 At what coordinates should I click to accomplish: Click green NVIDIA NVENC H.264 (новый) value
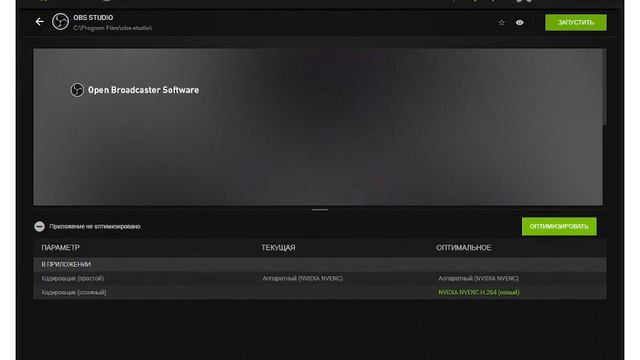pyautogui.click(x=479, y=292)
